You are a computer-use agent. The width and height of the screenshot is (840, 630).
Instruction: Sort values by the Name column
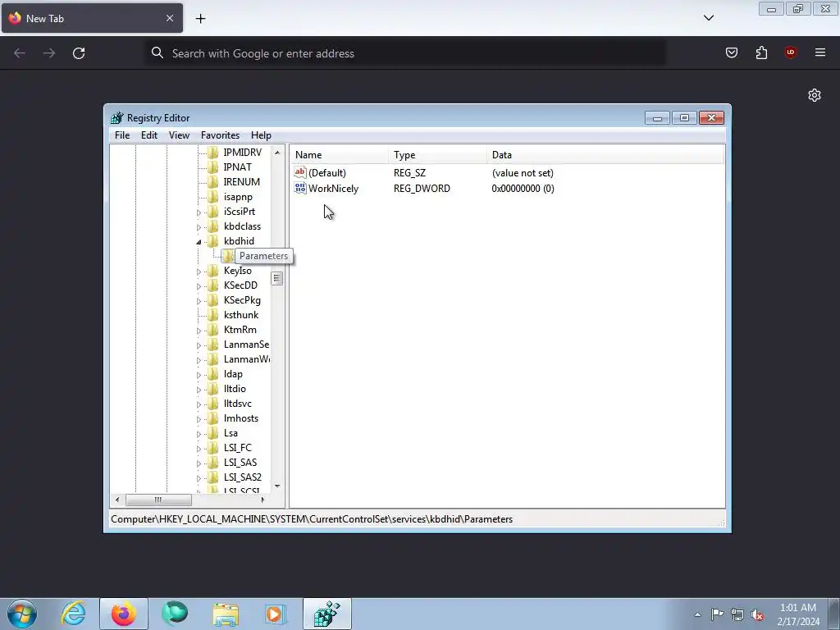339,155
